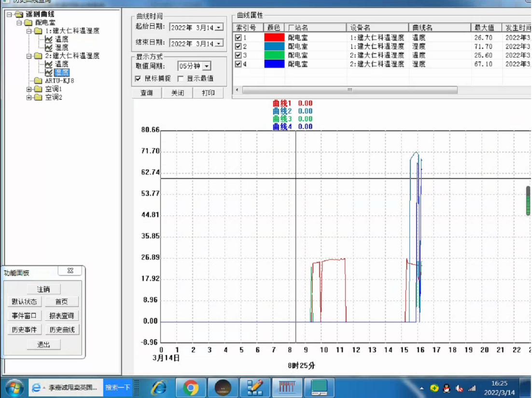
Task: Open the volume speaker tray icon
Action: (460, 388)
